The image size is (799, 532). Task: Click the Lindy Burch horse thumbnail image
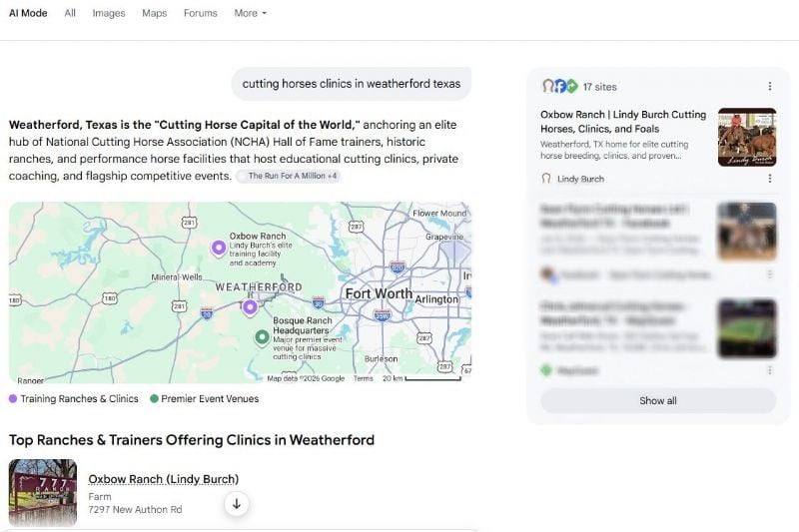click(x=747, y=137)
